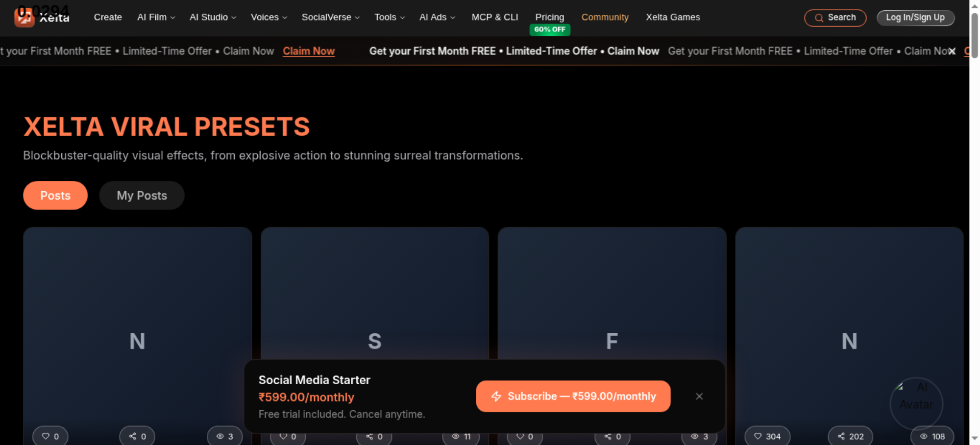
Task: Open MCP & CLI page
Action: pyautogui.click(x=495, y=17)
